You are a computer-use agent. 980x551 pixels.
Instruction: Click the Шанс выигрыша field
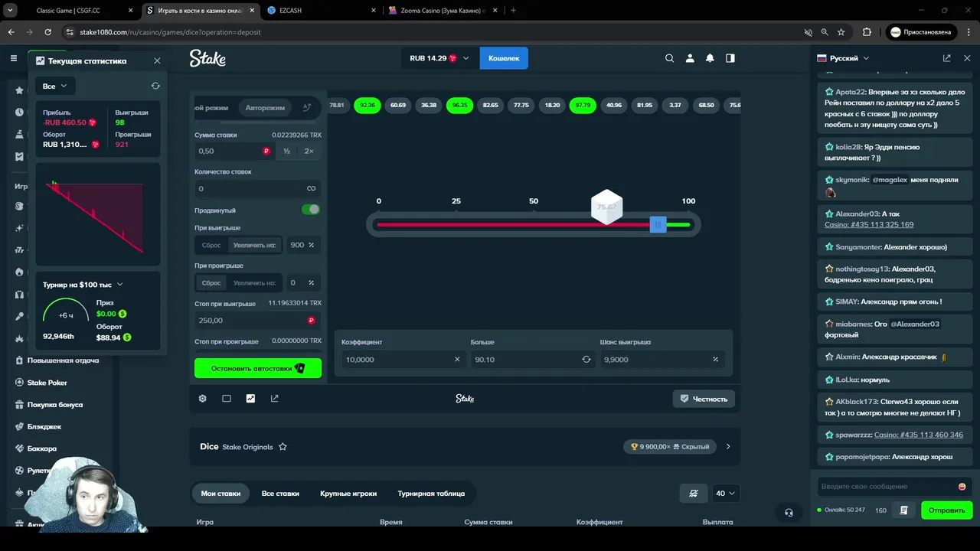point(663,360)
